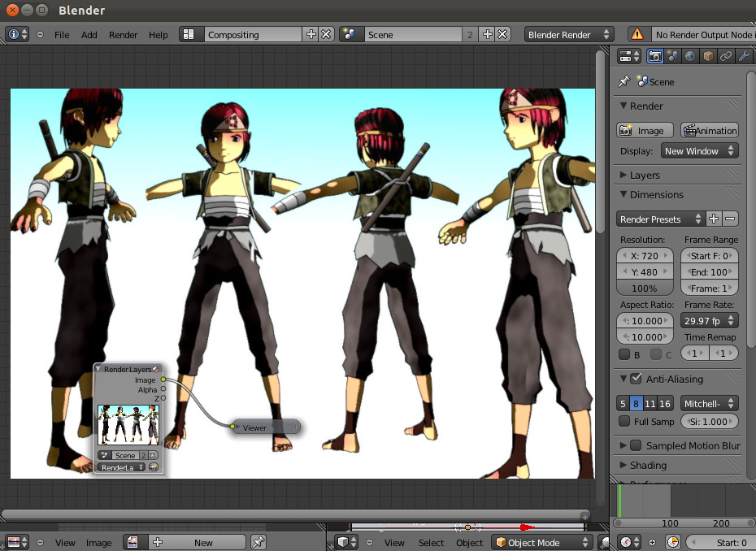This screenshot has height=551, width=756.
Task: Click the End: 100 frame field
Action: tap(709, 272)
